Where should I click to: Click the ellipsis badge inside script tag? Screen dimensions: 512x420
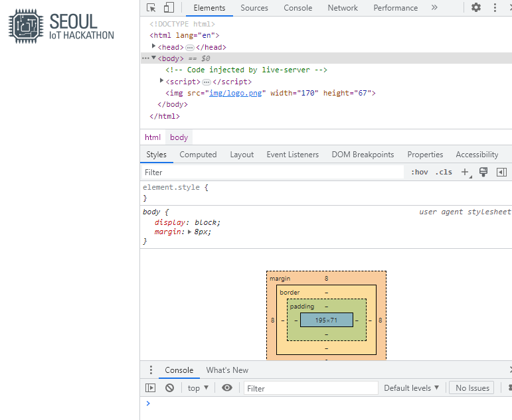click(x=207, y=82)
